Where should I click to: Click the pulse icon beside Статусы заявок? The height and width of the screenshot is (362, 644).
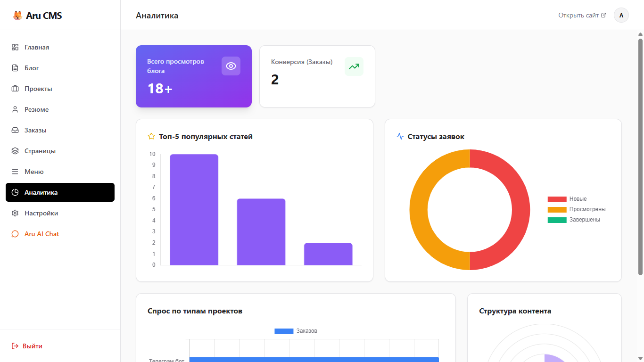pos(400,137)
